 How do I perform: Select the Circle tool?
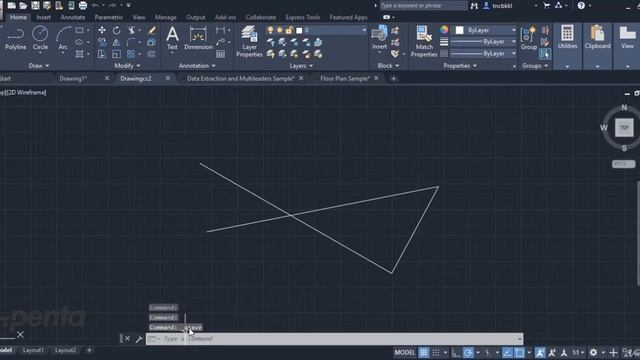click(x=40, y=38)
